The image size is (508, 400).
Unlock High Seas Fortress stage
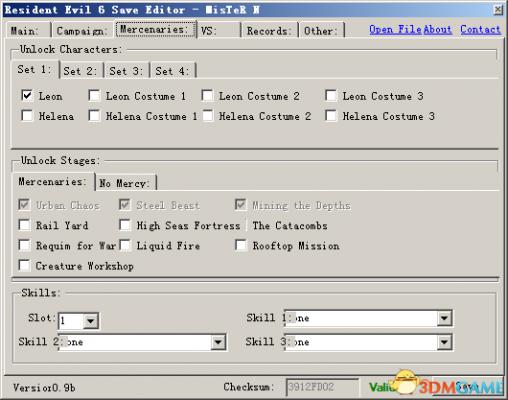(x=125, y=225)
